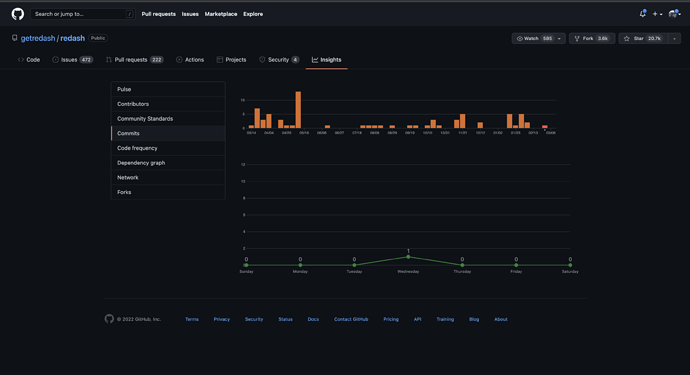
Task: Click the tallest orange commit bar
Action: 298,110
